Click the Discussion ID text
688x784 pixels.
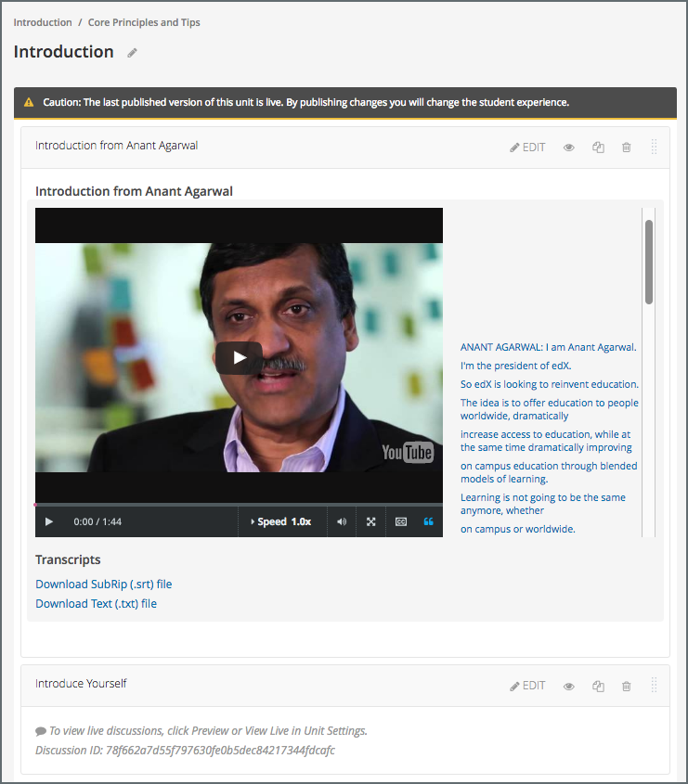[x=185, y=751]
